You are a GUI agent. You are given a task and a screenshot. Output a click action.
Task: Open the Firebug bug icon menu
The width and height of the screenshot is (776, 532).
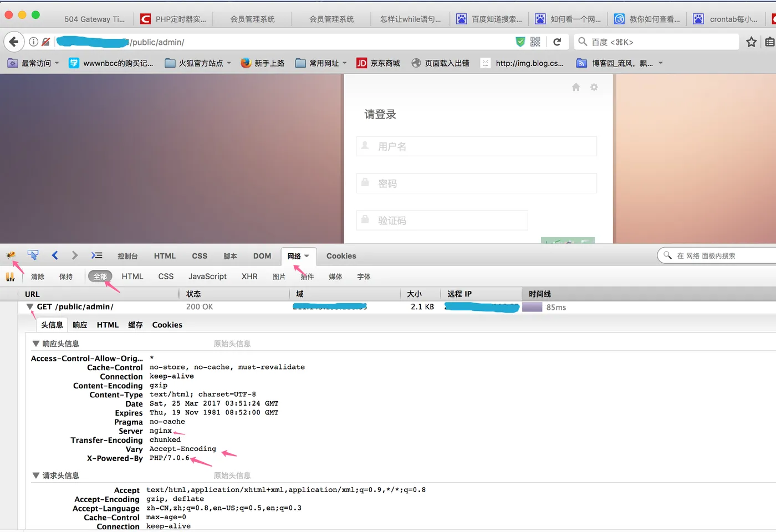coord(11,255)
